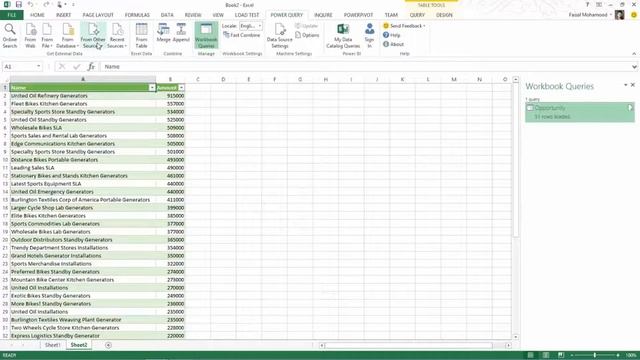Click the formula bar Enter checkmark icon
This screenshot has height=360, width=640.
(x=77, y=66)
